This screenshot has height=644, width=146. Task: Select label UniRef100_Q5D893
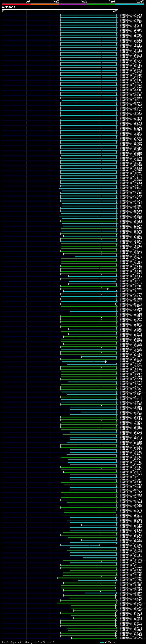(x=131, y=37)
